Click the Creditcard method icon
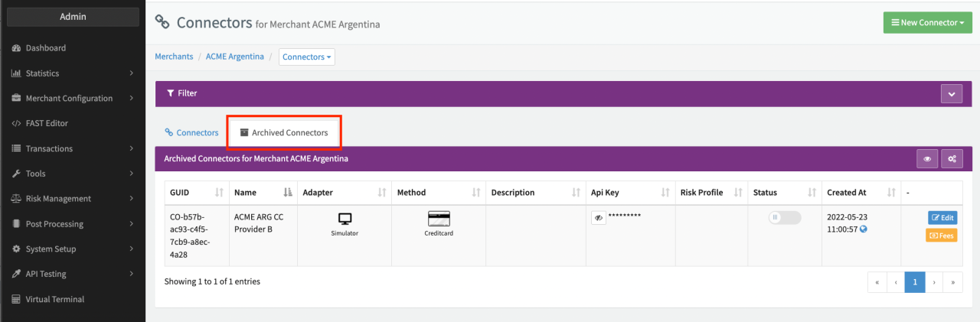This screenshot has width=980, height=322. (x=439, y=220)
